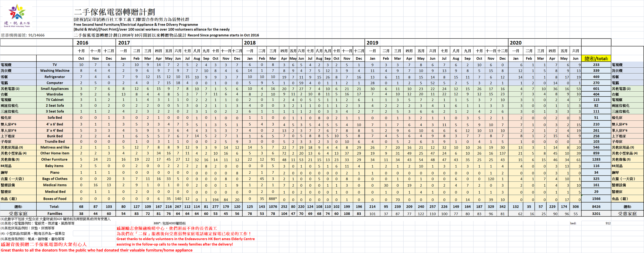
Task: Click the Refrigerator row label
Action: pos(55,77)
